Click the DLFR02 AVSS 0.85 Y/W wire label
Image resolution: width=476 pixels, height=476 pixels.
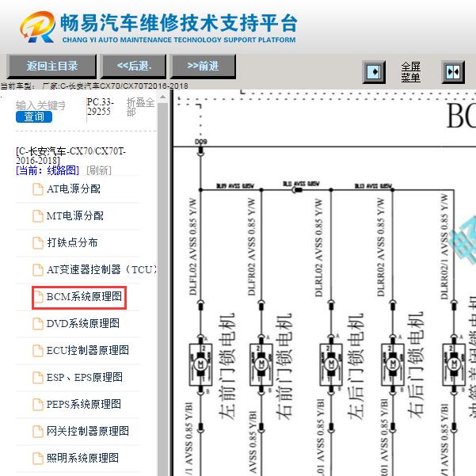(252, 247)
